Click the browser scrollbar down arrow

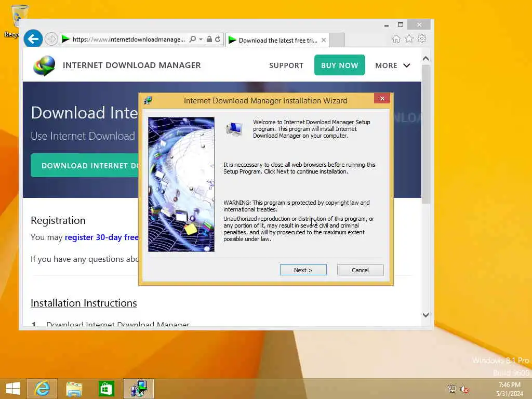[x=426, y=315]
